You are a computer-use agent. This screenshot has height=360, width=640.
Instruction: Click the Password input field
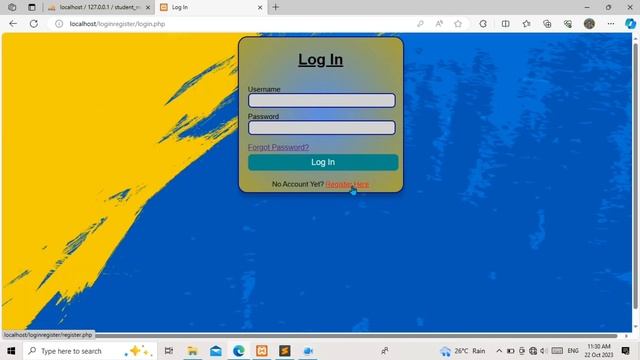coord(322,128)
